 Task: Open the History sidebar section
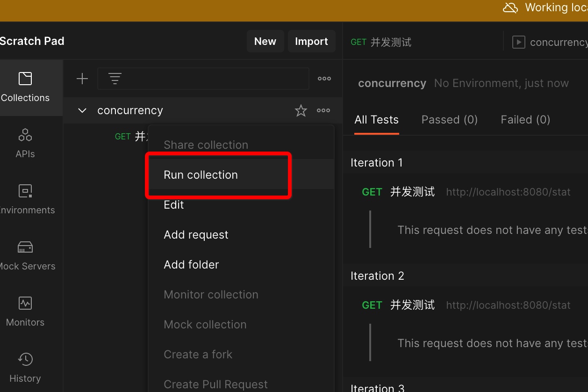click(x=25, y=368)
